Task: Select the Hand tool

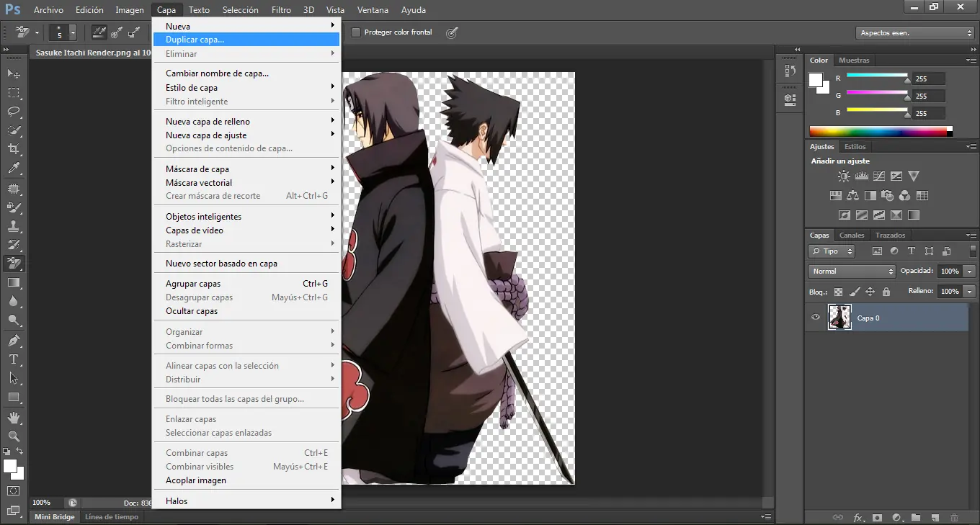Action: [x=14, y=417]
